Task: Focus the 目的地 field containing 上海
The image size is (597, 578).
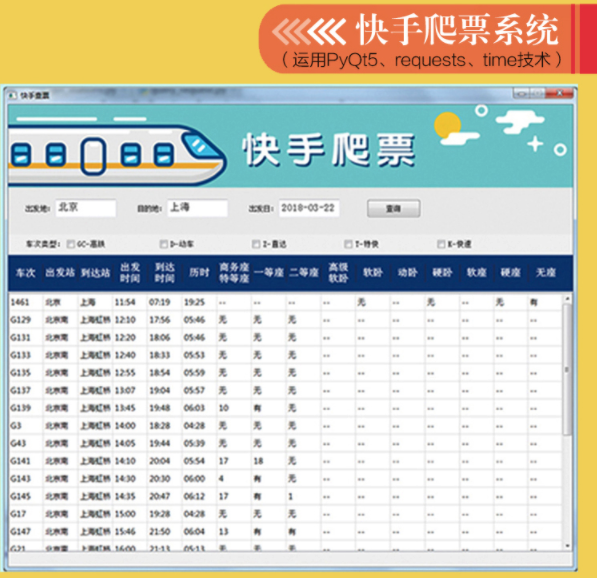Action: click(197, 208)
